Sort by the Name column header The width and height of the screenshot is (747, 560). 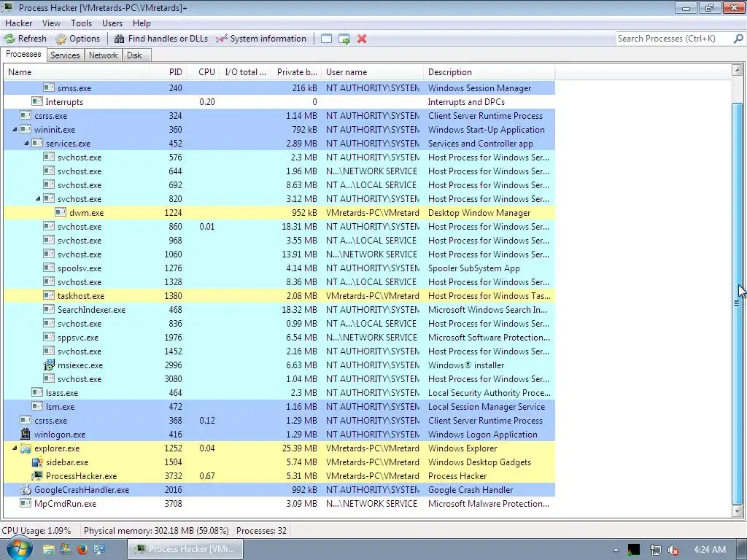click(76, 72)
